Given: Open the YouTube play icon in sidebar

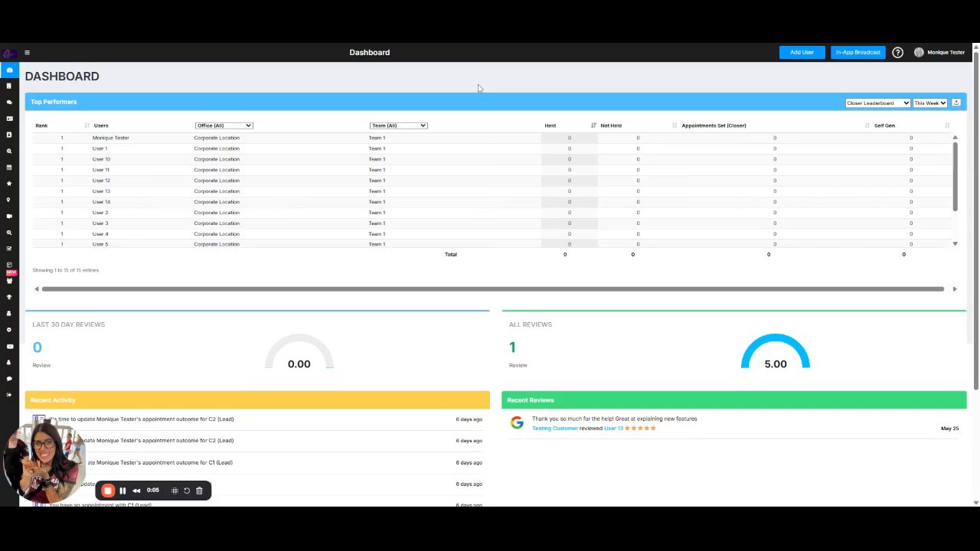Looking at the screenshot, I should click(x=9, y=346).
